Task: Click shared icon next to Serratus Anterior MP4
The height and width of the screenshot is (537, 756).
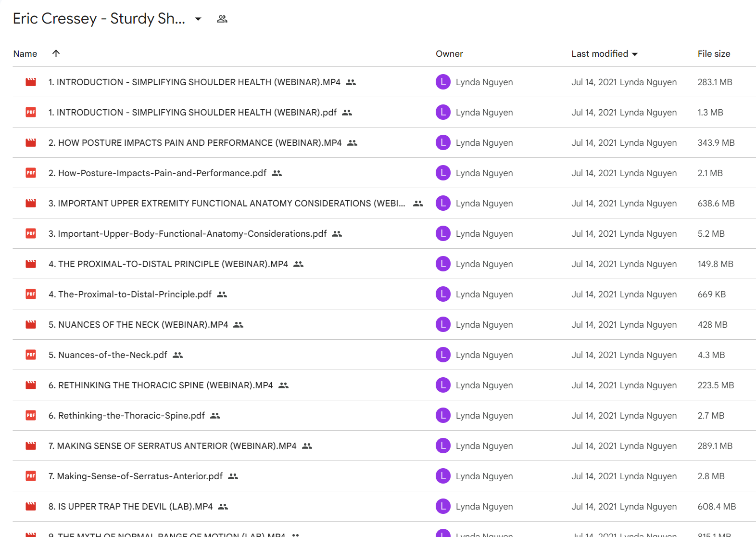Action: 307,446
